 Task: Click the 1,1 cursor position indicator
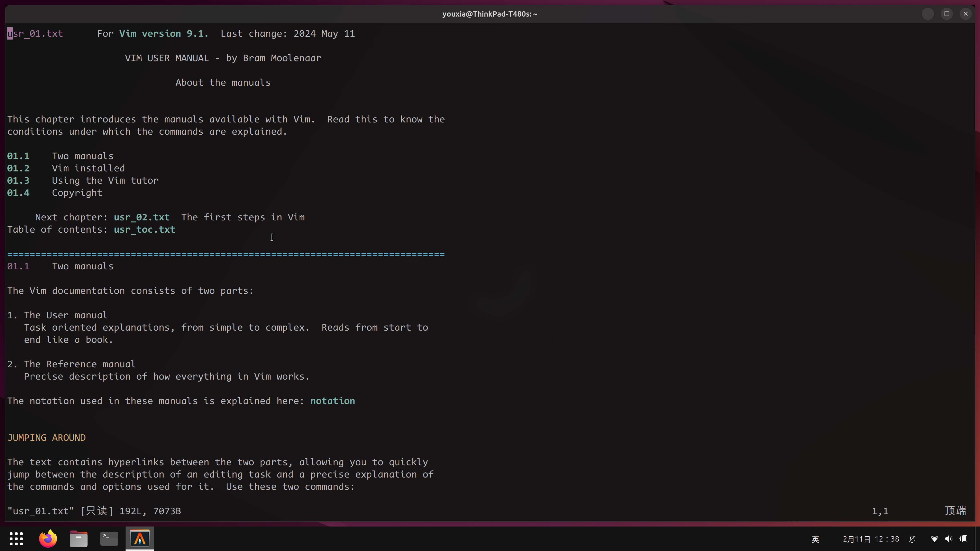[880, 511]
